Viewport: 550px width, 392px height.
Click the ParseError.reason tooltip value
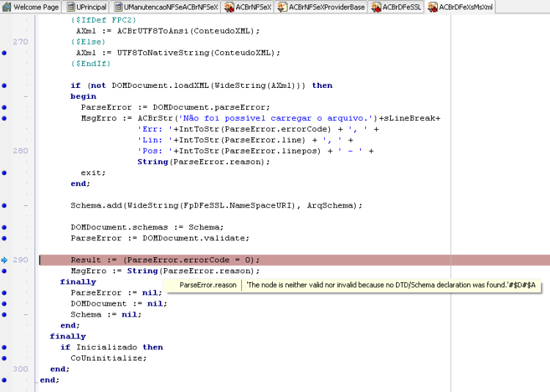(391, 285)
